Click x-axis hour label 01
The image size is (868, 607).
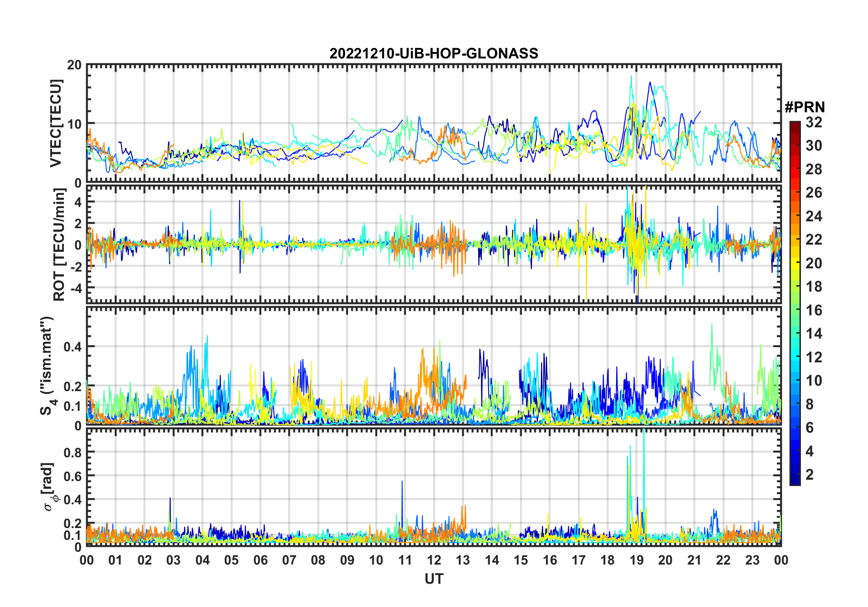point(115,560)
